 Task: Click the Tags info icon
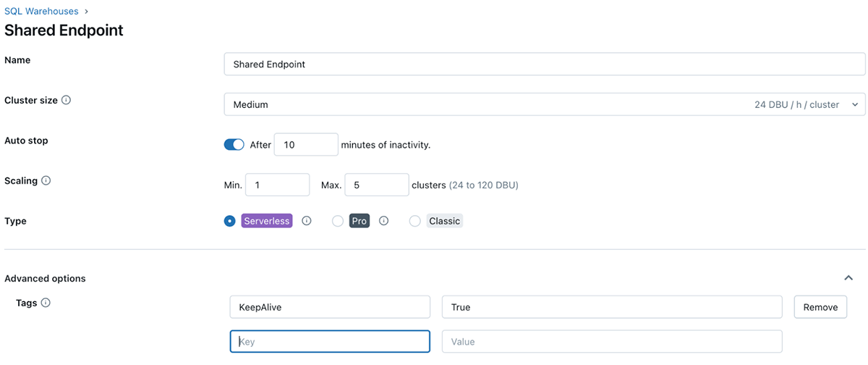pos(46,303)
